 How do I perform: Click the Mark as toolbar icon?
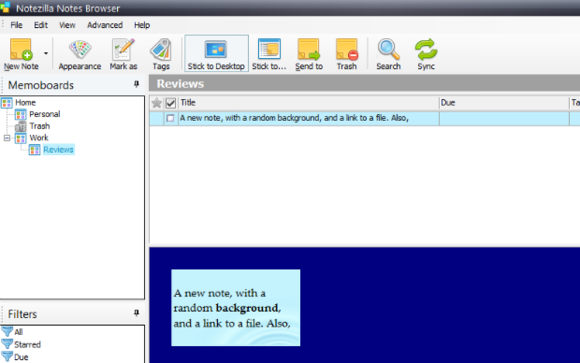(x=123, y=54)
